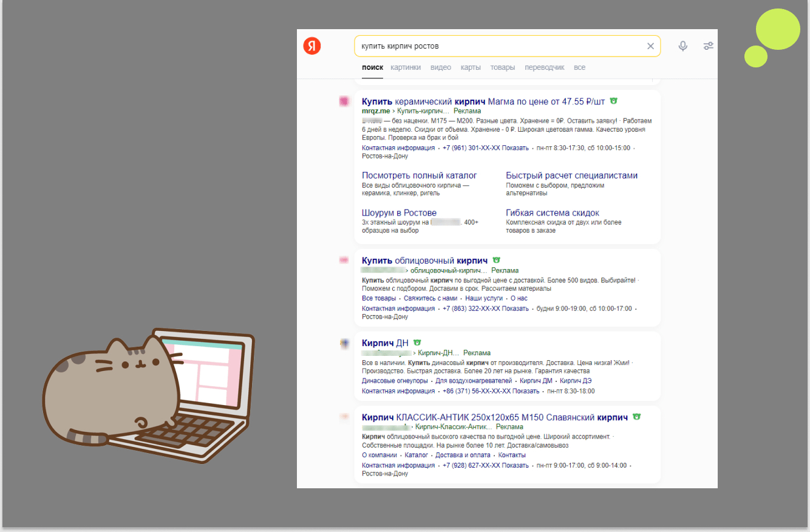Open the "Для воздухонагревателей" link

pos(474,381)
